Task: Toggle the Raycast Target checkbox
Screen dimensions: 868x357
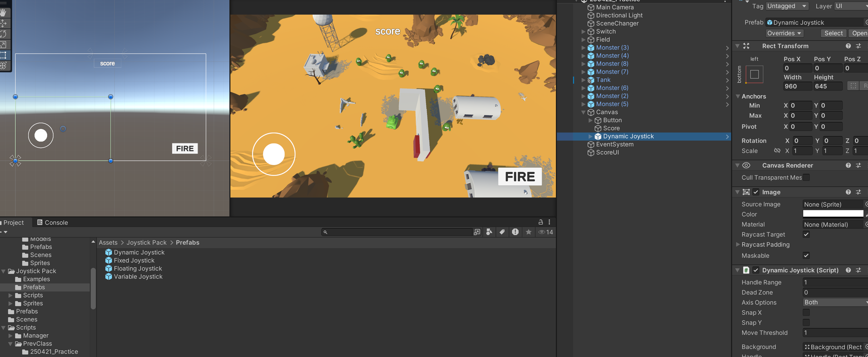Action: tap(806, 234)
